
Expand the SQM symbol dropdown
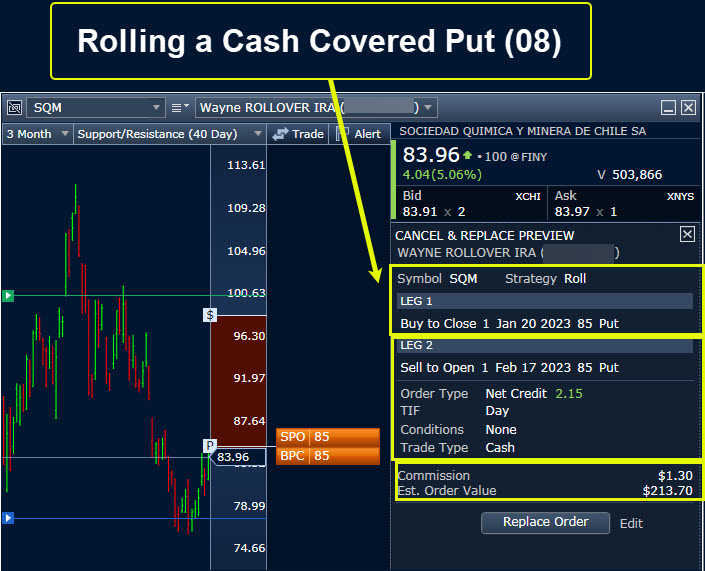(156, 108)
